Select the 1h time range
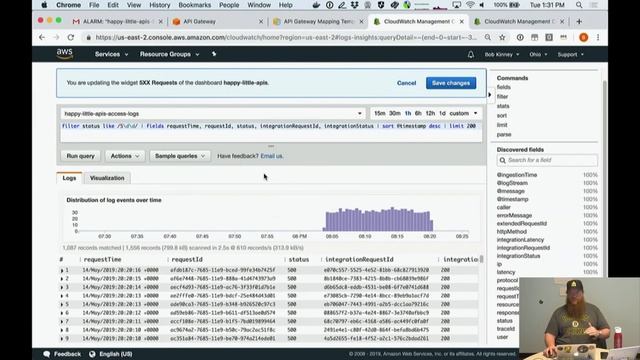640x360 pixels. pyautogui.click(x=408, y=113)
